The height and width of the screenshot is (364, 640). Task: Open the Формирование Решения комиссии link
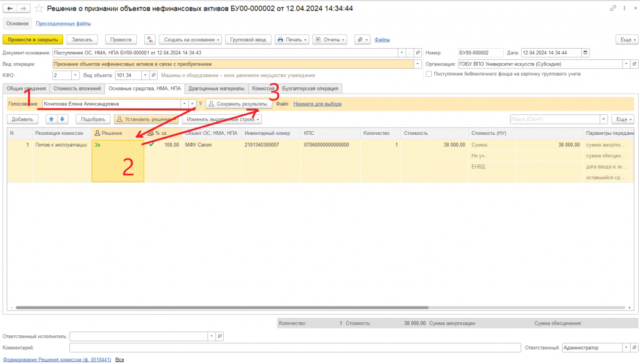click(57, 360)
